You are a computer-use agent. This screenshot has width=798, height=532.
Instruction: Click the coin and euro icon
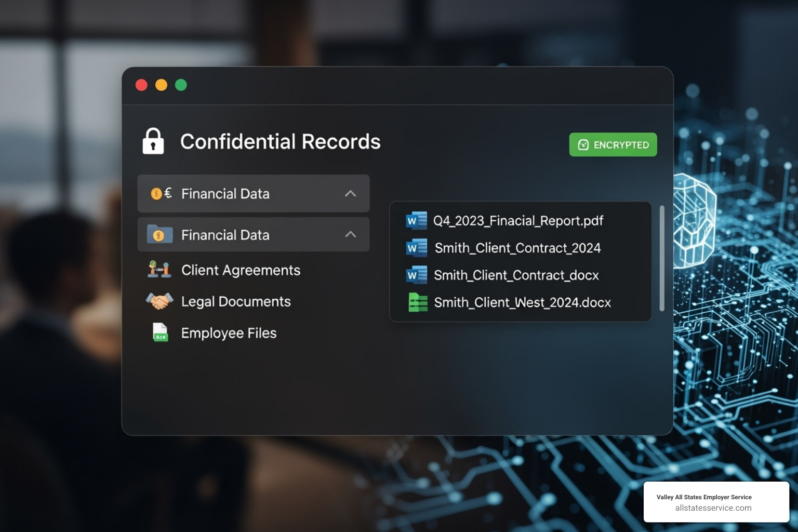point(161,194)
